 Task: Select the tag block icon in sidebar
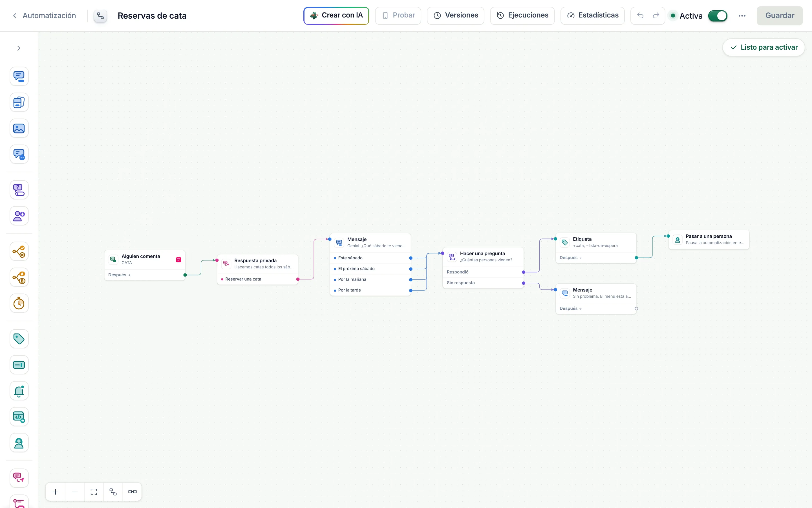click(x=19, y=339)
